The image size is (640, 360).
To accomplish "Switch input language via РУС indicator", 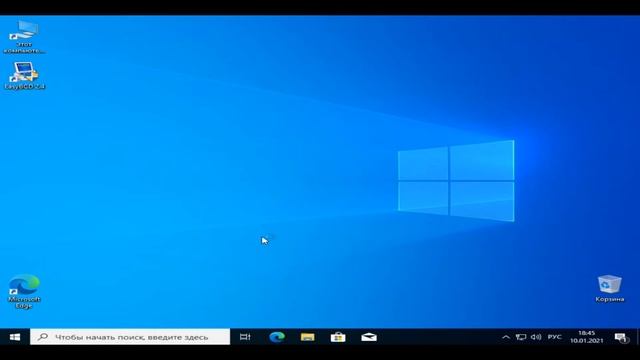I will pyautogui.click(x=555, y=337).
